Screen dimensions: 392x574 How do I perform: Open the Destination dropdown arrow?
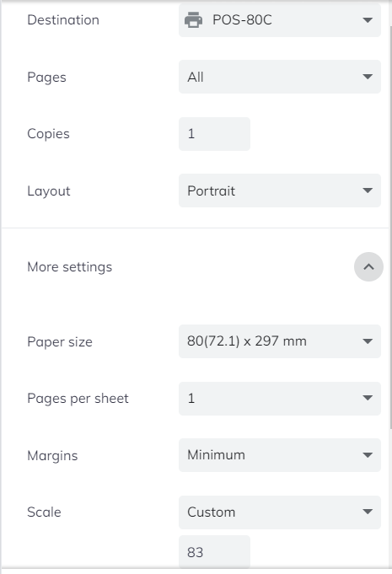(x=368, y=19)
